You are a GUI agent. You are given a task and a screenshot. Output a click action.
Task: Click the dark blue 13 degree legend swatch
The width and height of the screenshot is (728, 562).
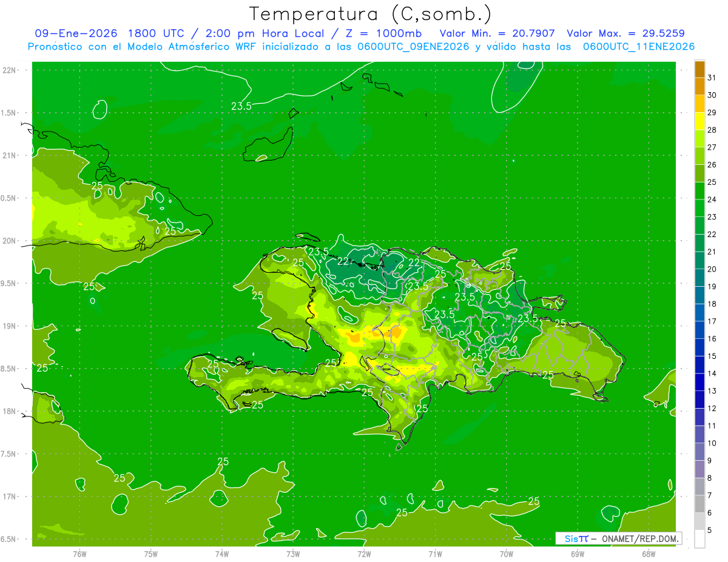point(699,383)
